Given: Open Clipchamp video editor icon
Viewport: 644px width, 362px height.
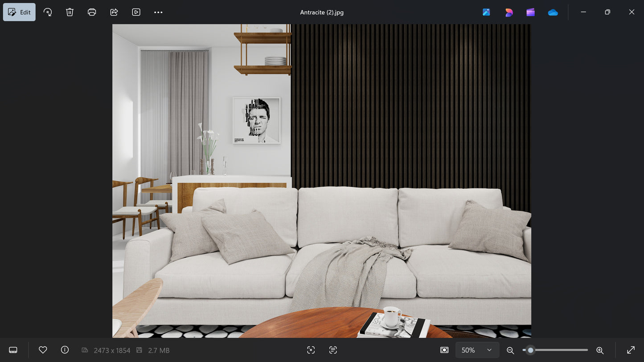Looking at the screenshot, I should click(x=530, y=12).
